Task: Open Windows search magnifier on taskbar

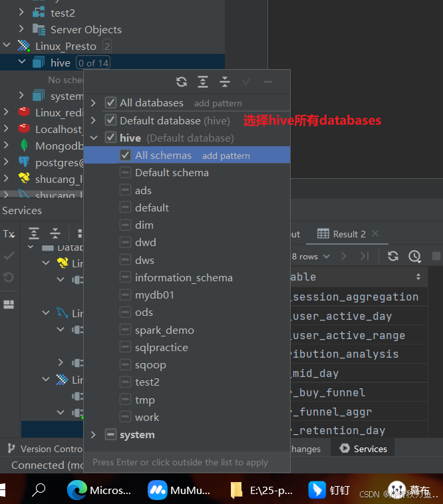Action: (39, 490)
